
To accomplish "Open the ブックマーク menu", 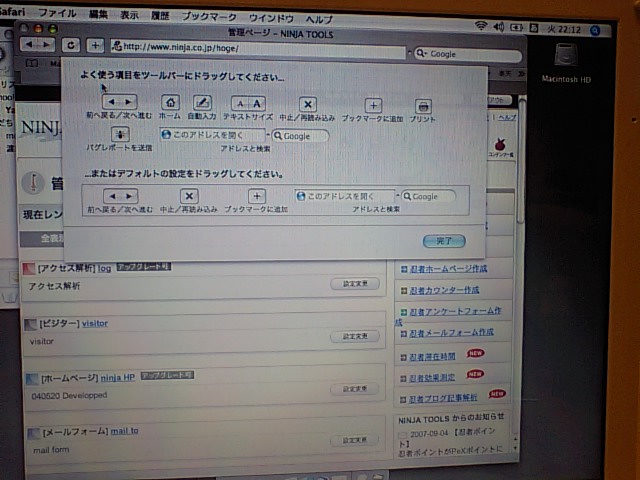I will tap(209, 17).
